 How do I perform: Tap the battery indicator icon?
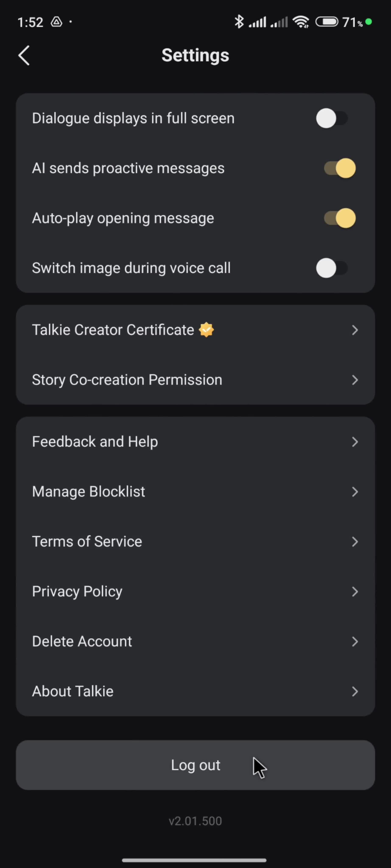[x=327, y=22]
